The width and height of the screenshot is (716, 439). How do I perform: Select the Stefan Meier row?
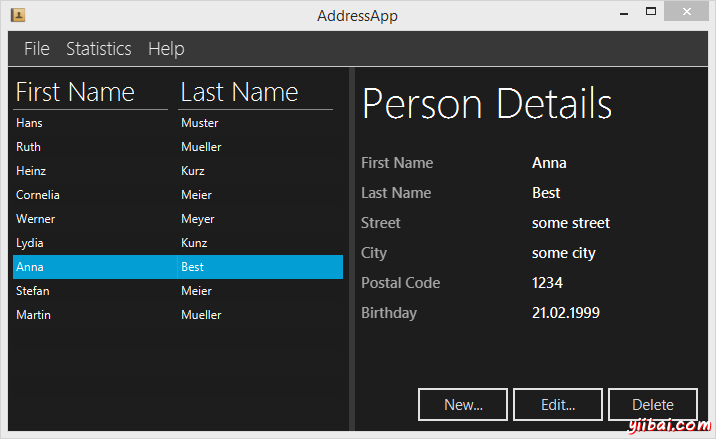point(177,291)
